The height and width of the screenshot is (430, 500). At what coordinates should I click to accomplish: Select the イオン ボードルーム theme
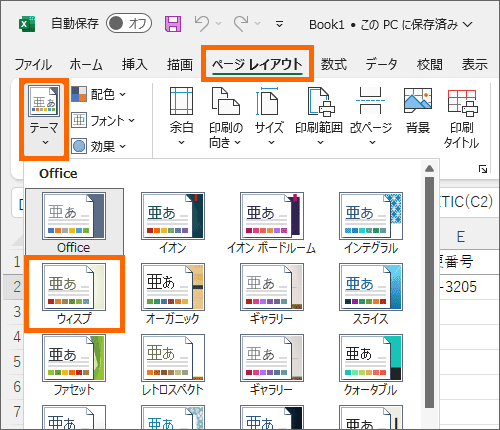(271, 222)
